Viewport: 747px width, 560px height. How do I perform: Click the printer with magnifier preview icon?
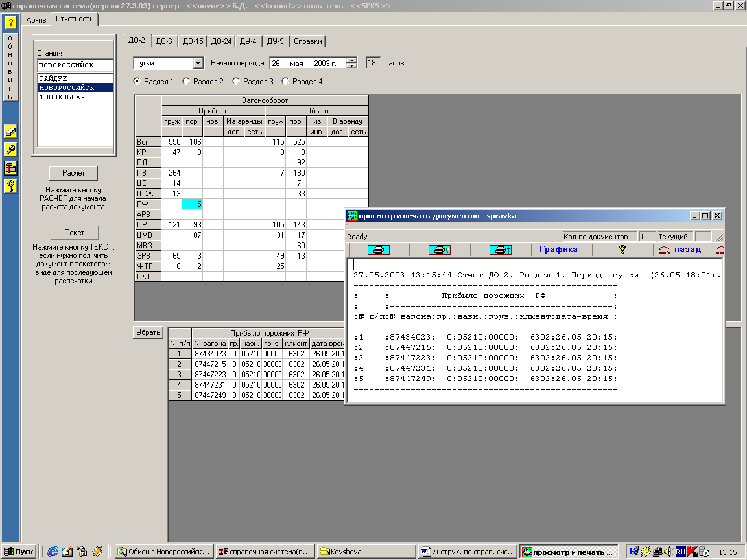440,250
